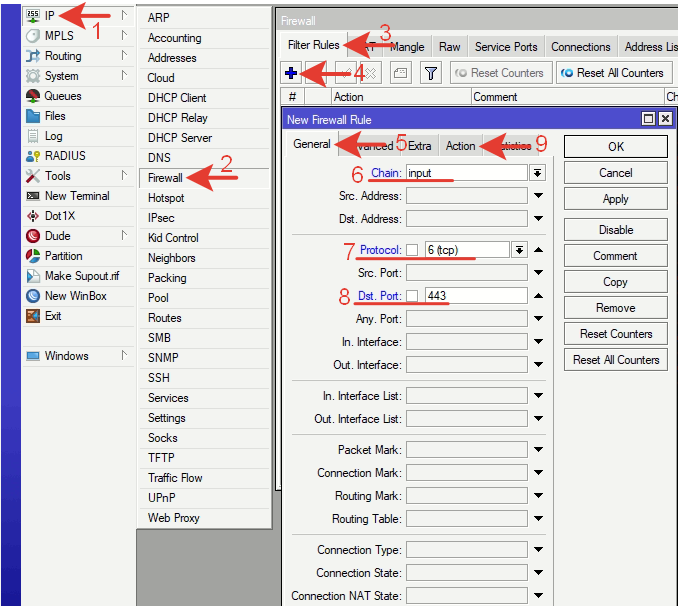Image resolution: width=678 pixels, height=606 pixels.
Task: Open the Protocol dropdown list
Action: tap(519, 250)
